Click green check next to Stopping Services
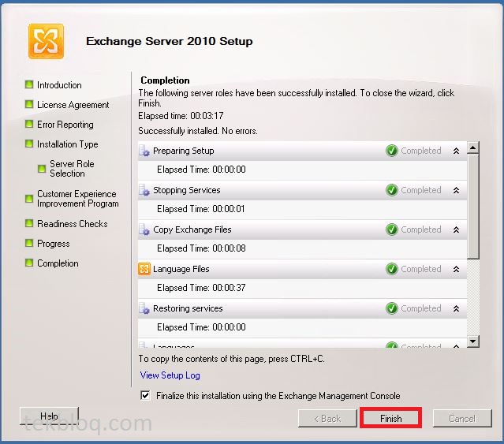The height and width of the screenshot is (444, 504). (x=391, y=190)
